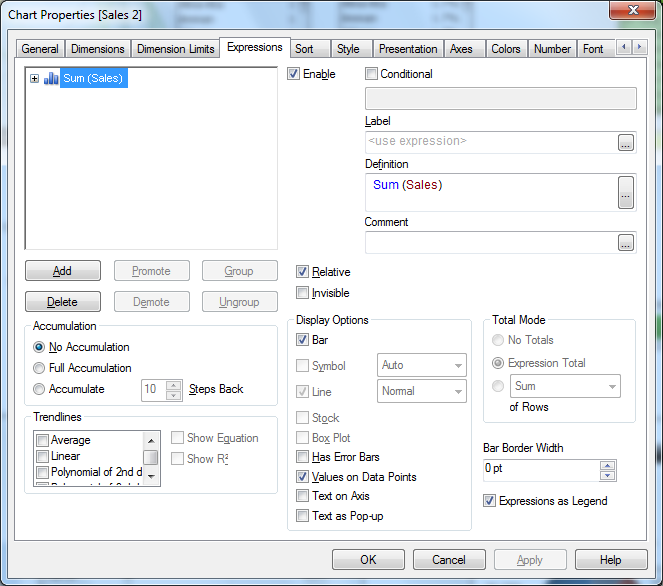This screenshot has width=663, height=586.
Task: Open the Definition expression editor ellipsis button
Action: [626, 193]
